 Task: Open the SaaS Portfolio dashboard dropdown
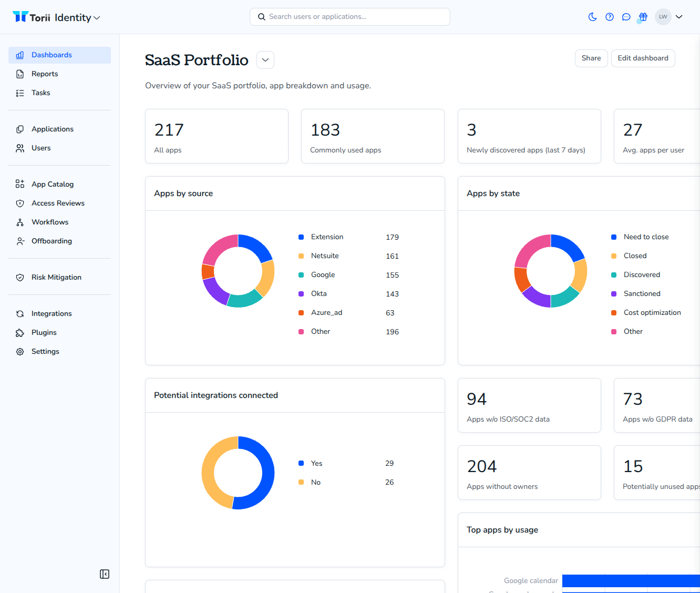265,60
